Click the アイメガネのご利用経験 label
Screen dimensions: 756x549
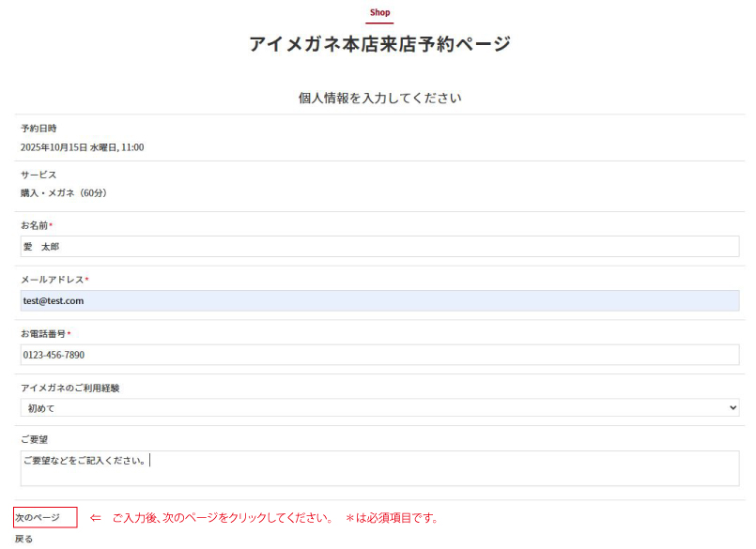pyautogui.click(x=70, y=388)
